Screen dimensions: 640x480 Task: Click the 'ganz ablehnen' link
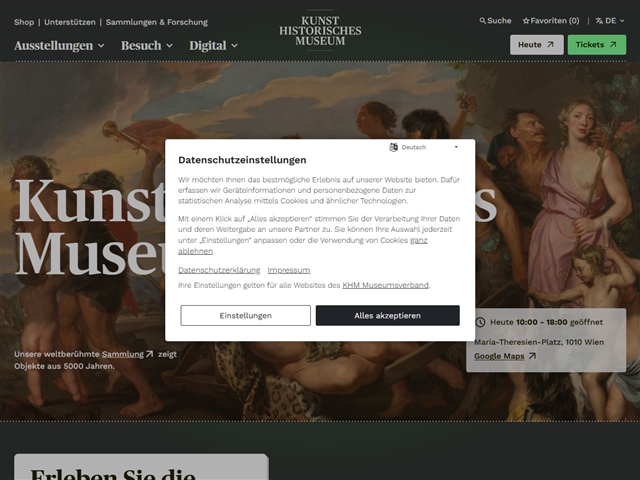(x=302, y=245)
